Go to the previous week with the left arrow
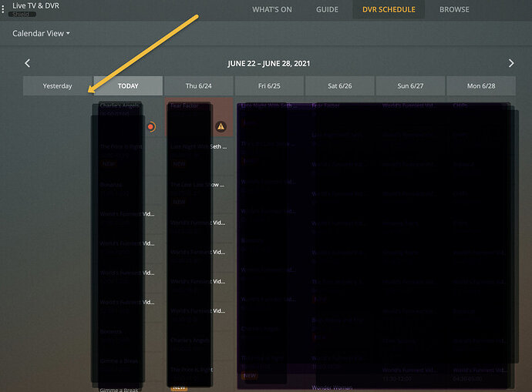 (x=28, y=63)
